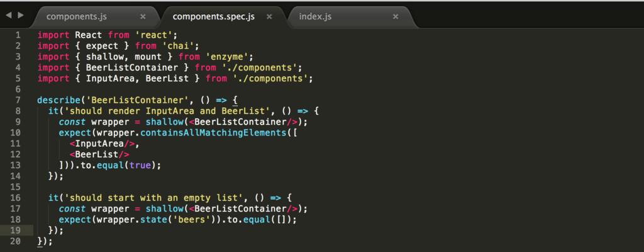Click the <InputArea/> element on line 11
Viewport: 644px width, 252px height.
pos(103,144)
